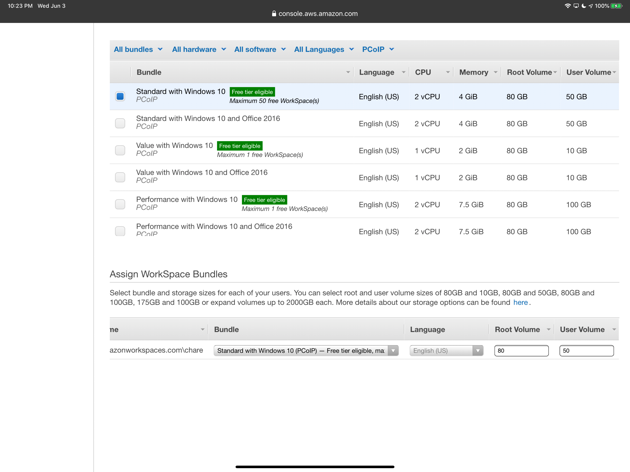Tap the Wi-Fi status icon
Image resolution: width=630 pixels, height=472 pixels.
568,6
